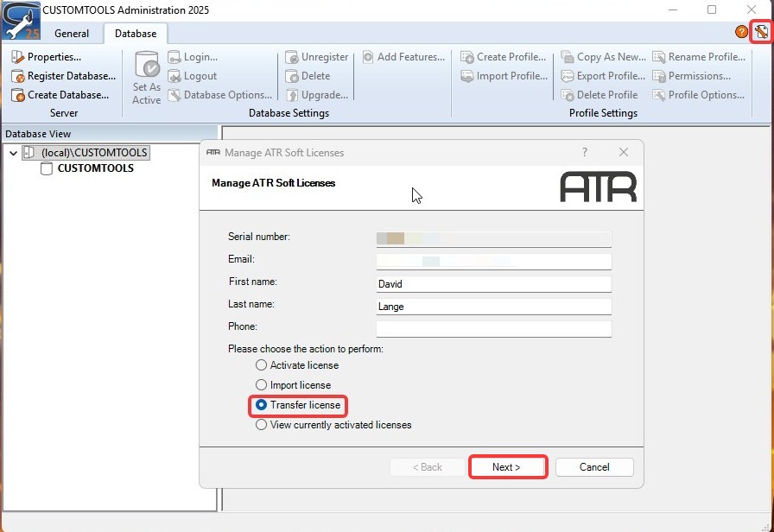Click the Set As Active database icon
Viewport: 774px width, 532px height.
[x=147, y=64]
